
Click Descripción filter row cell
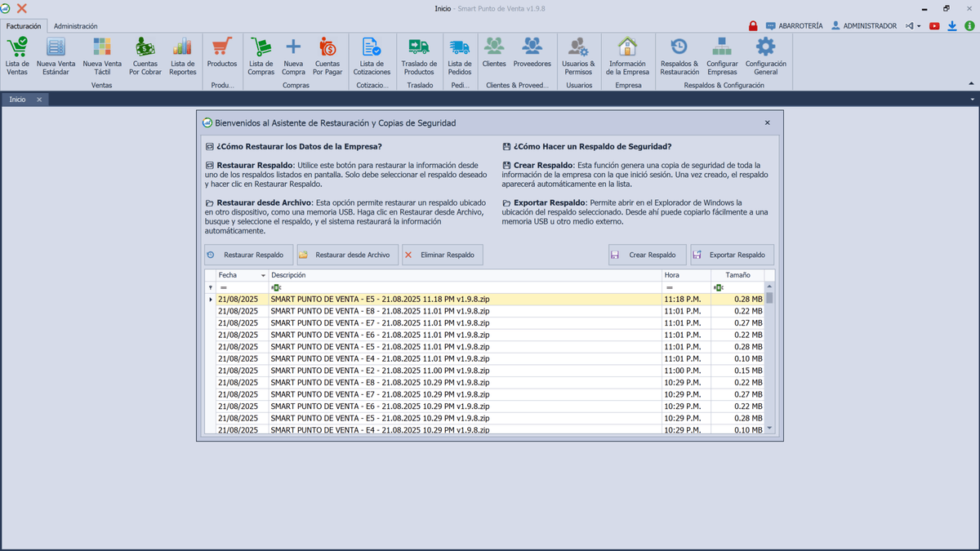[x=465, y=287]
